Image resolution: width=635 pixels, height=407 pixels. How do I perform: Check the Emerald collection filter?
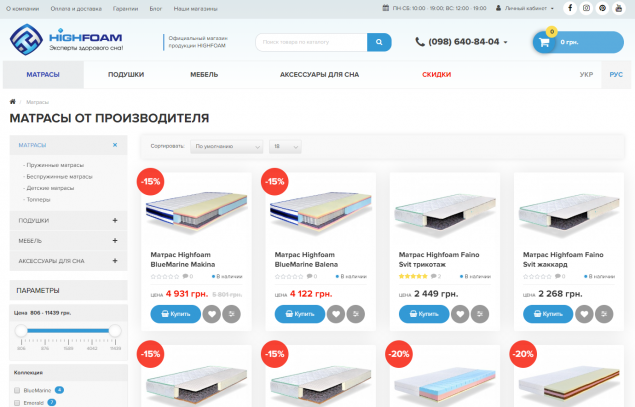17,403
